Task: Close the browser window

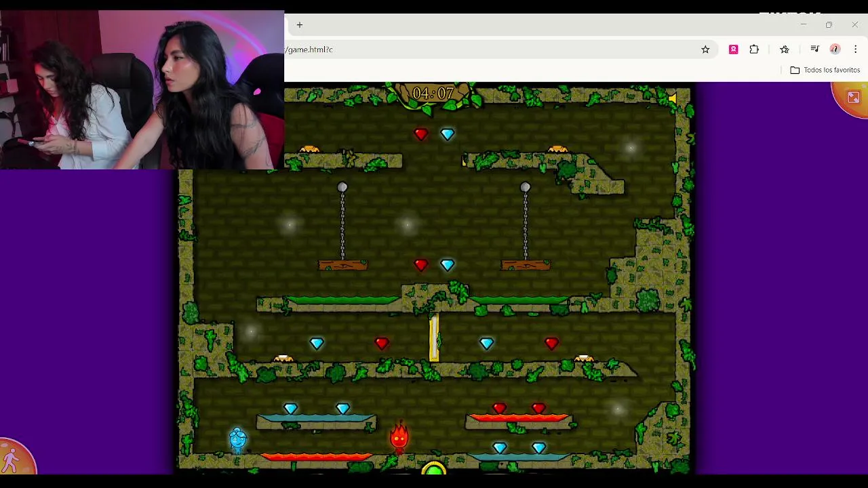Action: point(854,25)
